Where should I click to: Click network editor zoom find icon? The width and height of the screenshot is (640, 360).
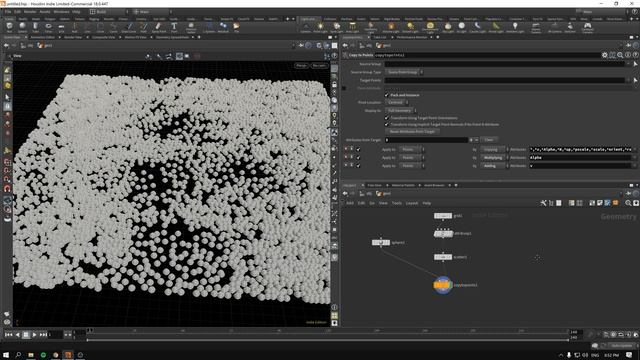tap(628, 203)
